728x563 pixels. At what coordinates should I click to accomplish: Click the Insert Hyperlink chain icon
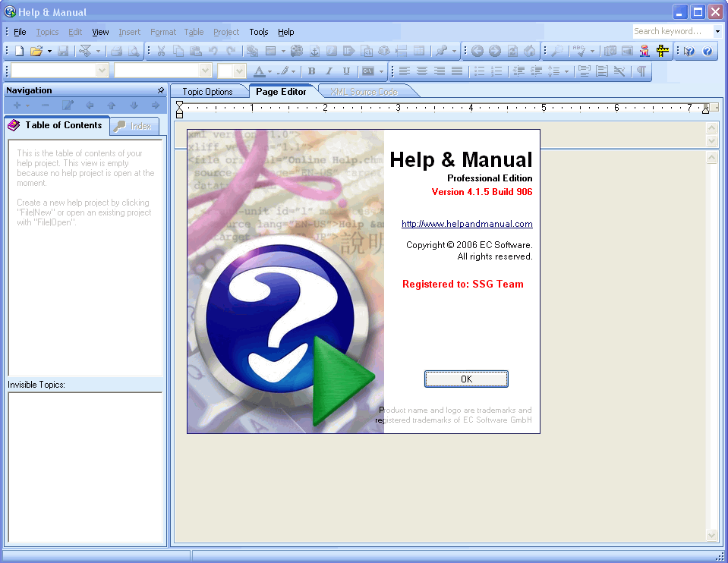(253, 51)
